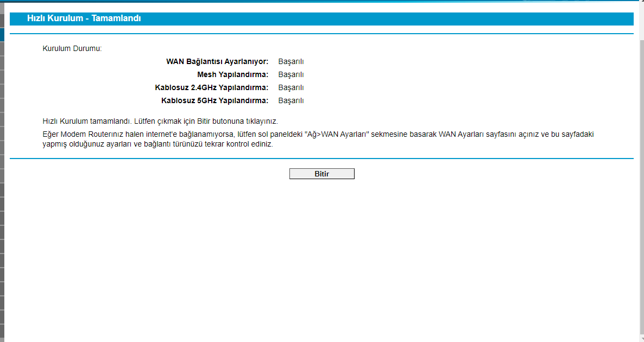The height and width of the screenshot is (342, 644).
Task: Click the 'Kablosuz 2.4GHz Yapılandırma:' label
Action: pos(212,87)
